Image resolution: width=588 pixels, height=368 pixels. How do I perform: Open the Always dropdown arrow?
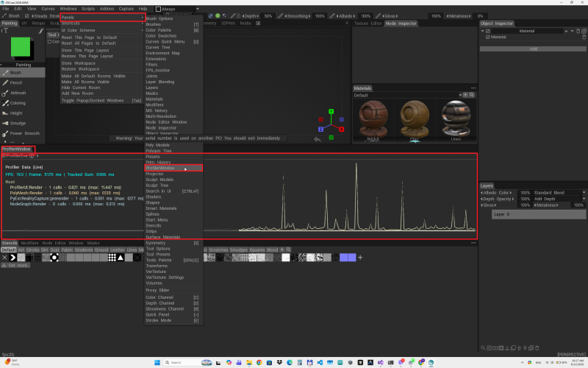click(x=198, y=9)
